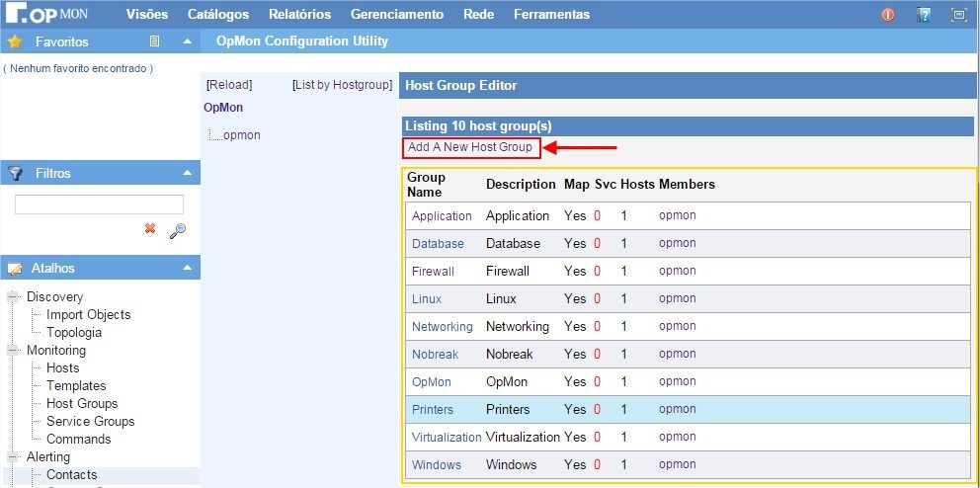Open the help book icon

tap(924, 15)
